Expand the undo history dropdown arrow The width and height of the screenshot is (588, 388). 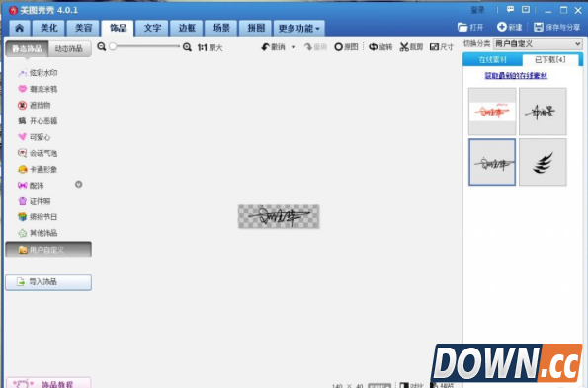(294, 47)
